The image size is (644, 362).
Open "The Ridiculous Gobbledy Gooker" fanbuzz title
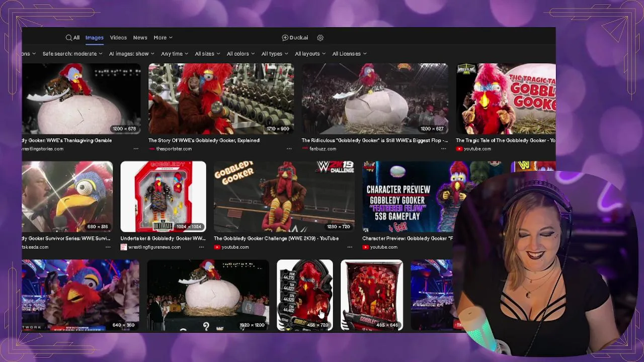click(374, 140)
